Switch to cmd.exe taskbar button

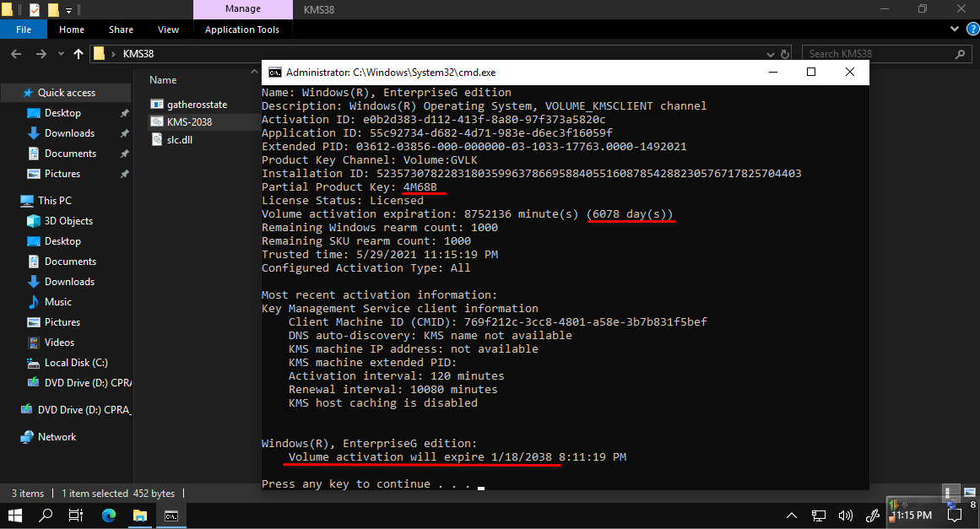(x=171, y=516)
